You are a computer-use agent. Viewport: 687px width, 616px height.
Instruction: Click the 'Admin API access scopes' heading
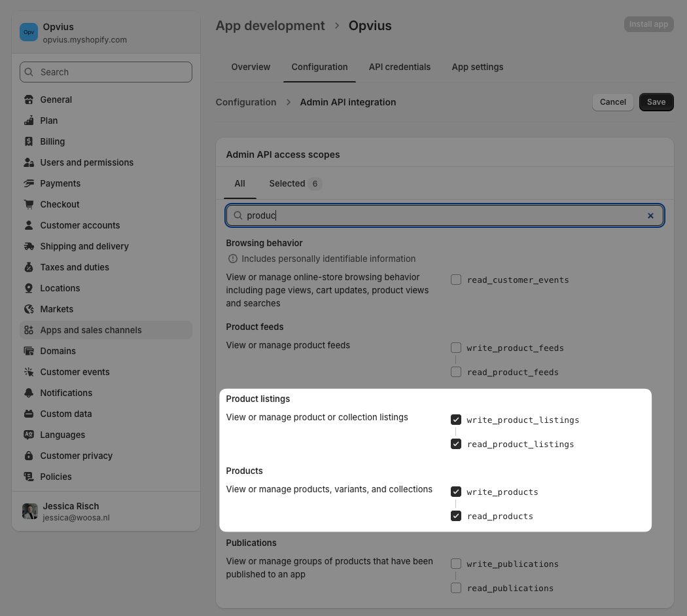283,154
